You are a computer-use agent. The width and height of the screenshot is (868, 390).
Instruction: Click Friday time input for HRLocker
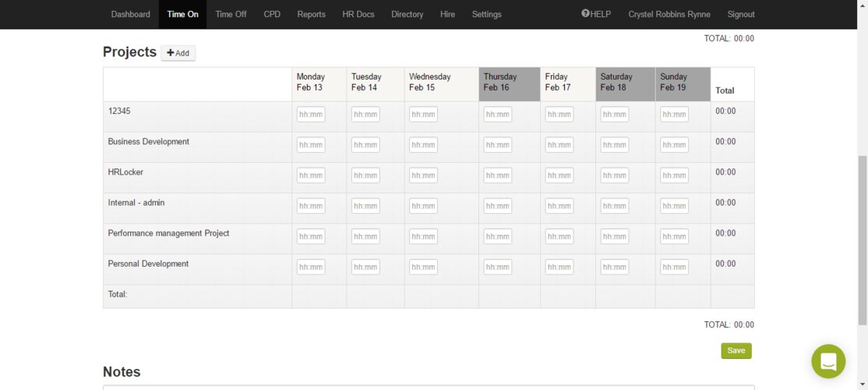pyautogui.click(x=559, y=175)
